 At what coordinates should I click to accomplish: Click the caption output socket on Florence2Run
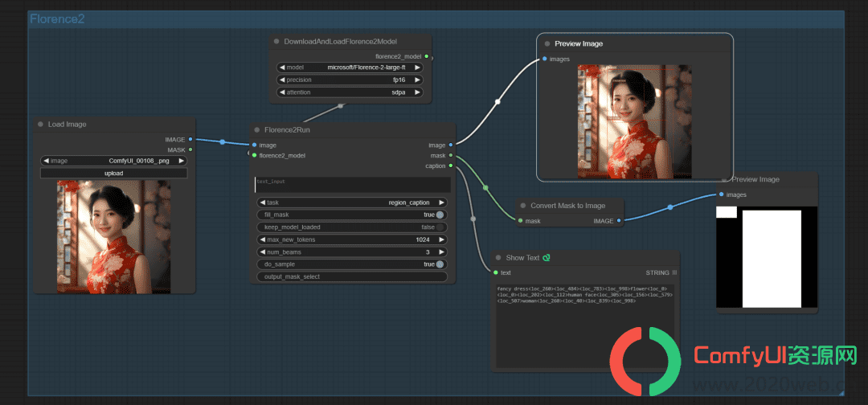pyautogui.click(x=451, y=166)
